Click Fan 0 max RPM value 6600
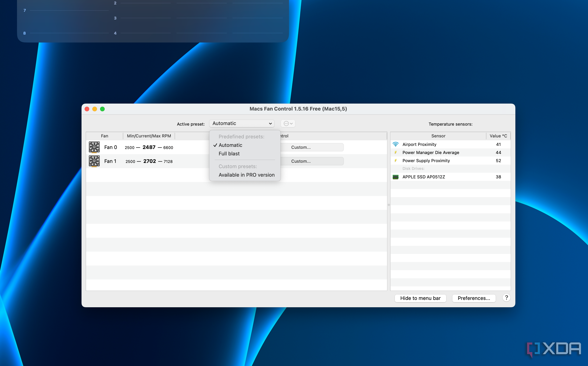This screenshot has width=588, height=366. point(168,147)
